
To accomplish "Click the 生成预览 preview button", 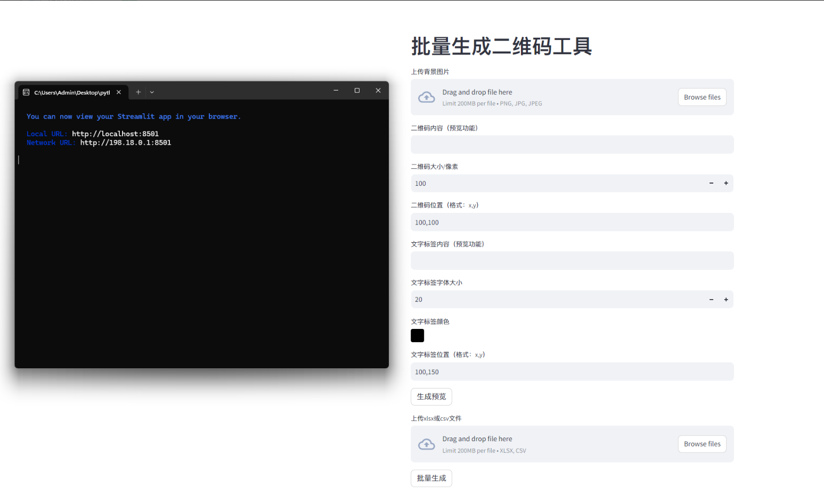I will coord(431,396).
